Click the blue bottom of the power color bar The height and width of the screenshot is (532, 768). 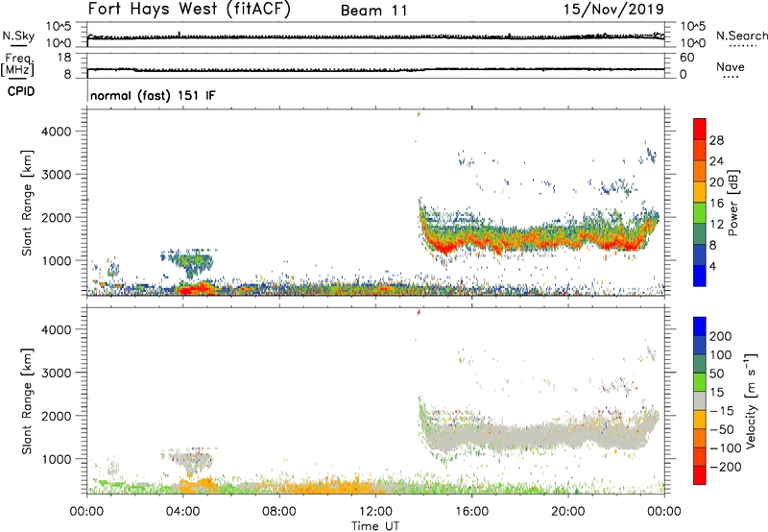[700, 276]
